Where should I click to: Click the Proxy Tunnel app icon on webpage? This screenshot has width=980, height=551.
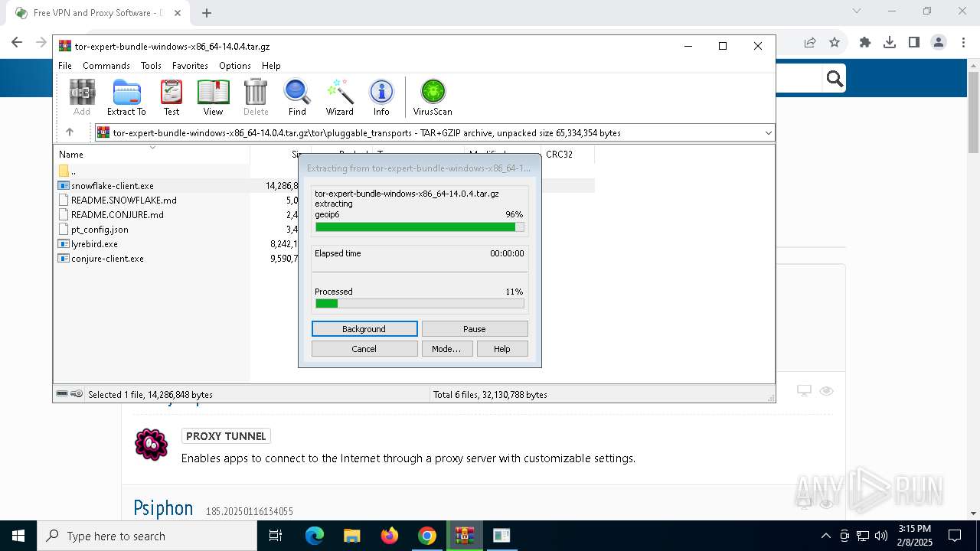[151, 444]
